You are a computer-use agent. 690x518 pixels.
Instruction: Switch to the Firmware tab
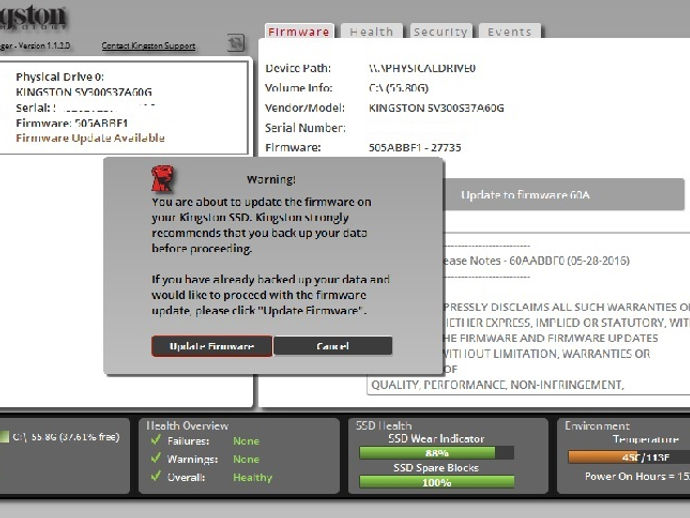pyautogui.click(x=299, y=32)
